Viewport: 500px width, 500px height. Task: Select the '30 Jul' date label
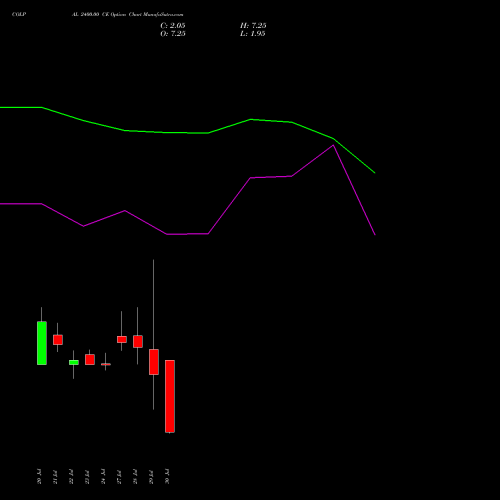[x=167, y=477]
